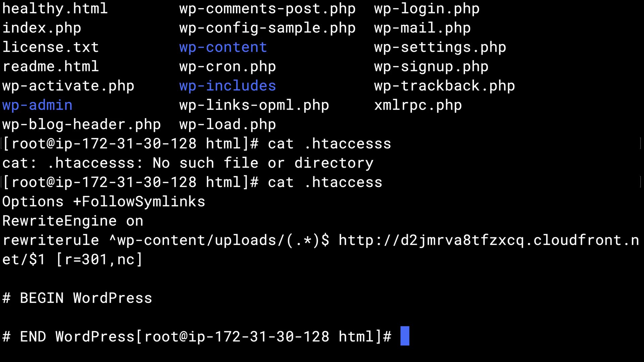Click the blue terminal cursor block

[x=405, y=336]
